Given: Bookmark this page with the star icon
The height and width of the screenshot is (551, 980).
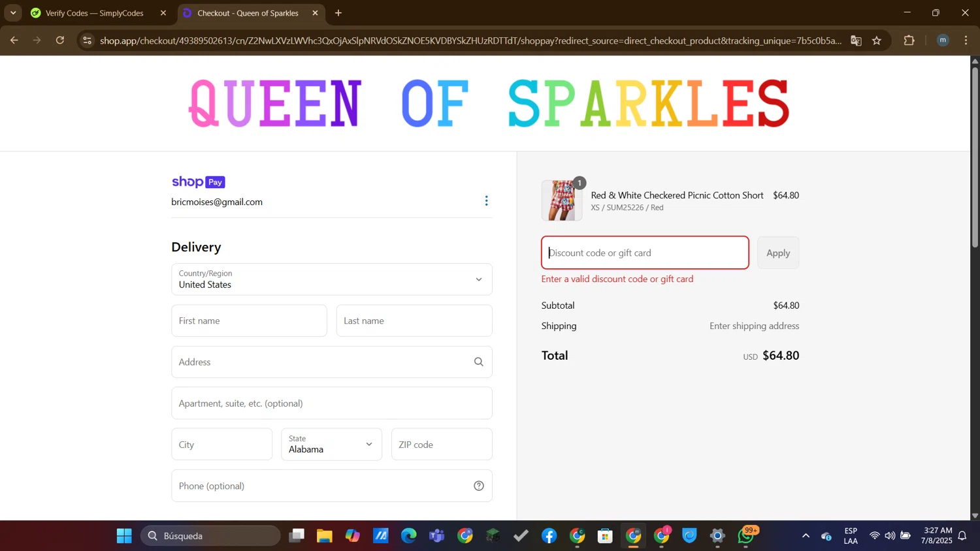Looking at the screenshot, I should click(877, 40).
